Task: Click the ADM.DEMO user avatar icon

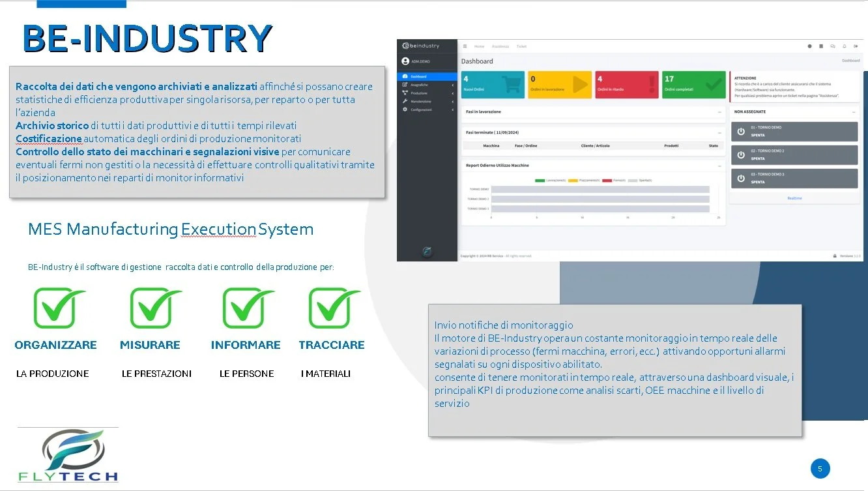Action: click(405, 61)
